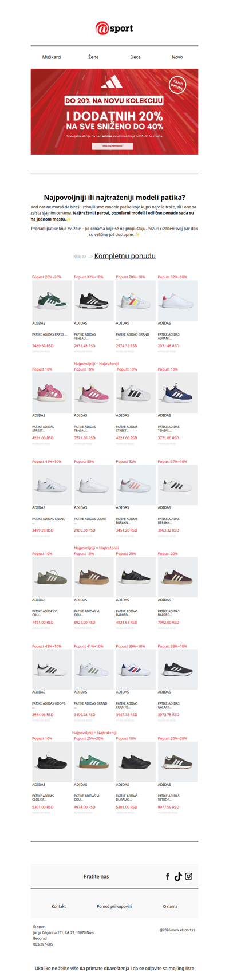Click the green Adidas Rapid sneaker image
The height and width of the screenshot is (980, 229).
pos(52,300)
